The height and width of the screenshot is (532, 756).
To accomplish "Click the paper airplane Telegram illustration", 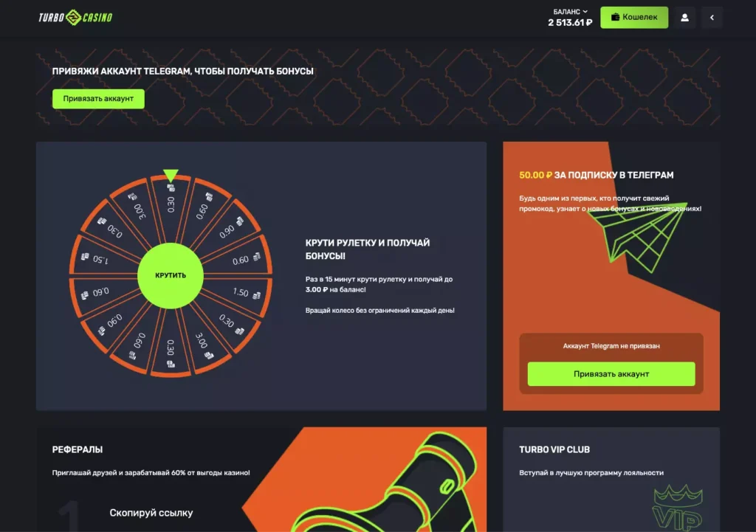I will pyautogui.click(x=636, y=236).
